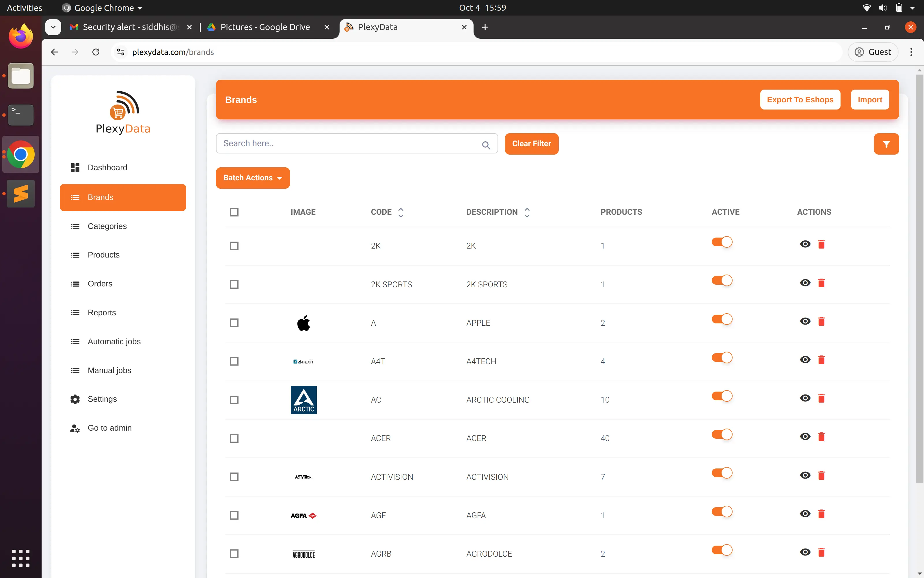The image size is (924, 578).
Task: Delete the 2K SPORTS brand
Action: pos(821,283)
